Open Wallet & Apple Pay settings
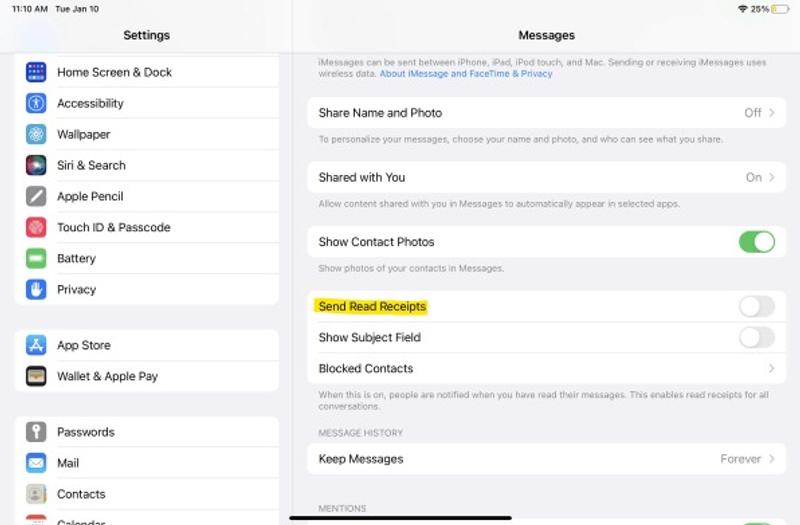800x525 pixels. click(147, 377)
